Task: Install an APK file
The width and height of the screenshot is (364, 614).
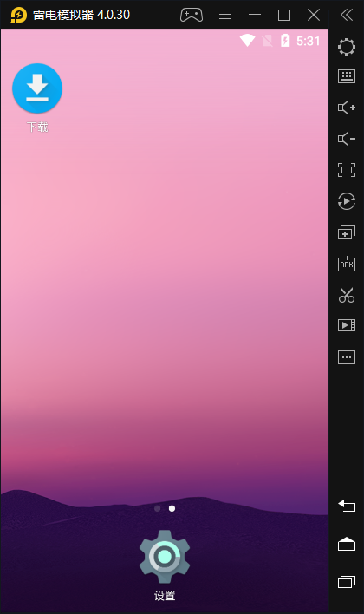Action: point(347,264)
